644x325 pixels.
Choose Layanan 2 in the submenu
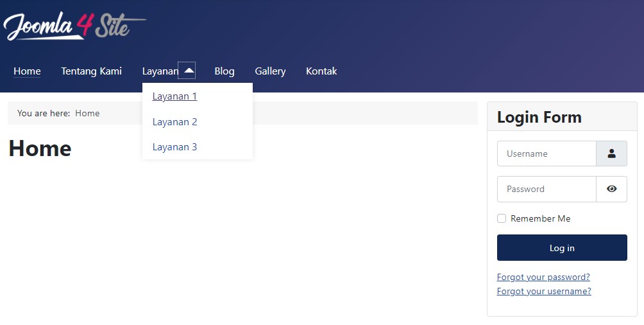point(174,122)
